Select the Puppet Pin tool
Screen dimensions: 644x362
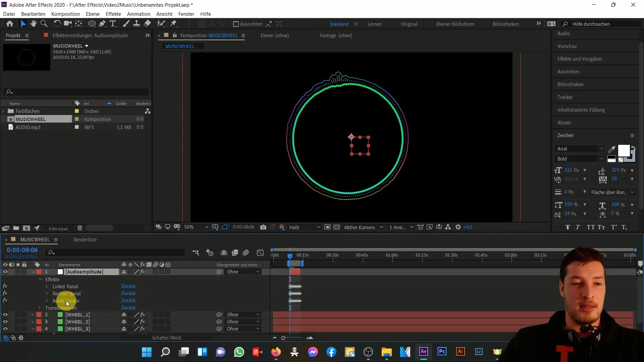pyautogui.click(x=173, y=24)
